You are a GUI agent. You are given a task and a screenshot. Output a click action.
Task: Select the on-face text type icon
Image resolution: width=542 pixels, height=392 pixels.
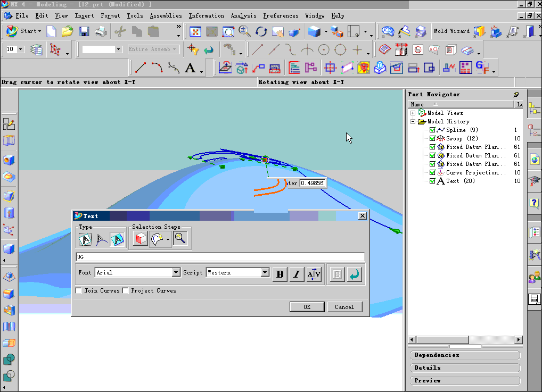(x=117, y=239)
